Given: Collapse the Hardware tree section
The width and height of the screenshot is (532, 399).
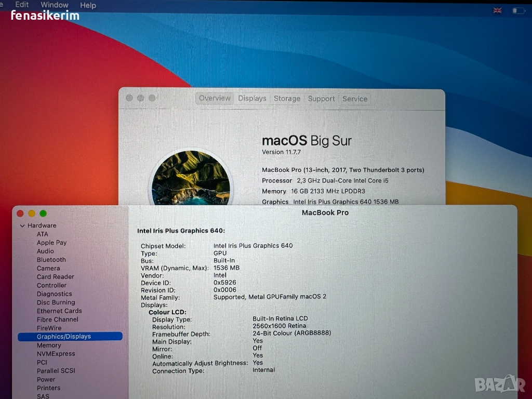Looking at the screenshot, I should click(22, 226).
